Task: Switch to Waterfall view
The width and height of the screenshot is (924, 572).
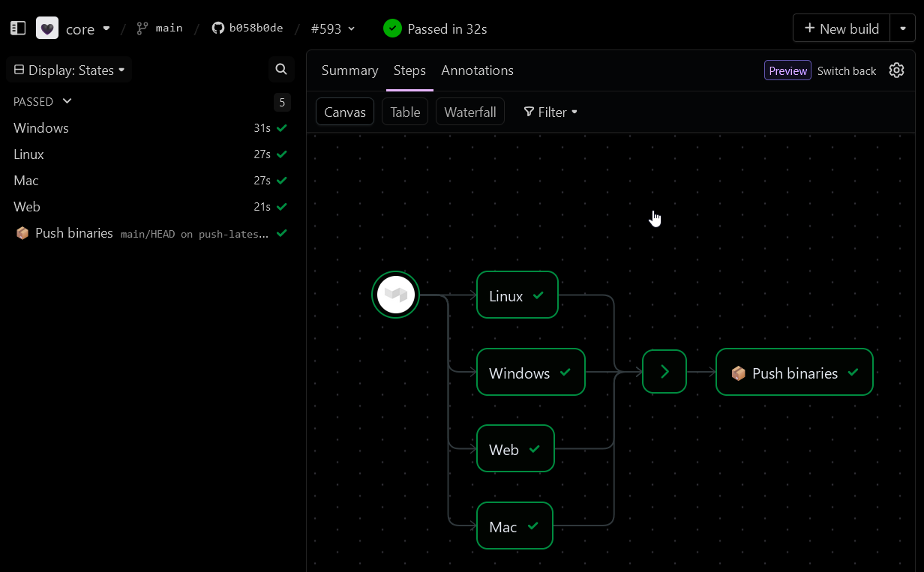Action: 470,112
